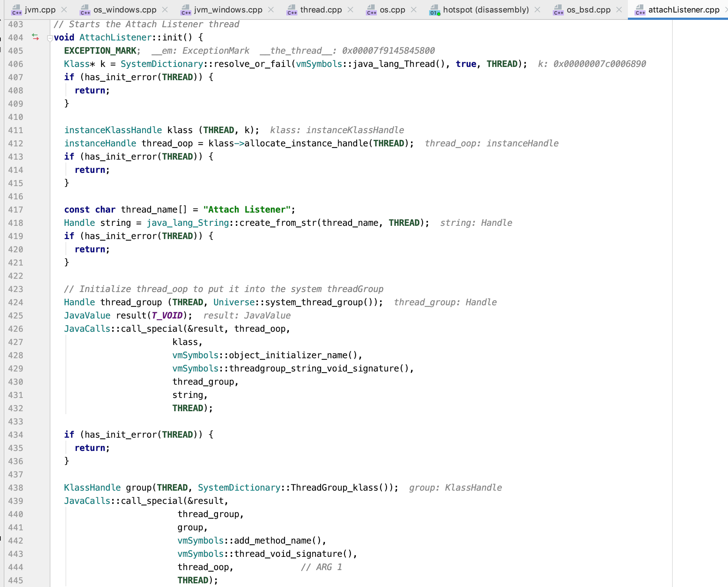Click line number 426 in the gutter
Screen dimensions: 728x587
(15, 329)
